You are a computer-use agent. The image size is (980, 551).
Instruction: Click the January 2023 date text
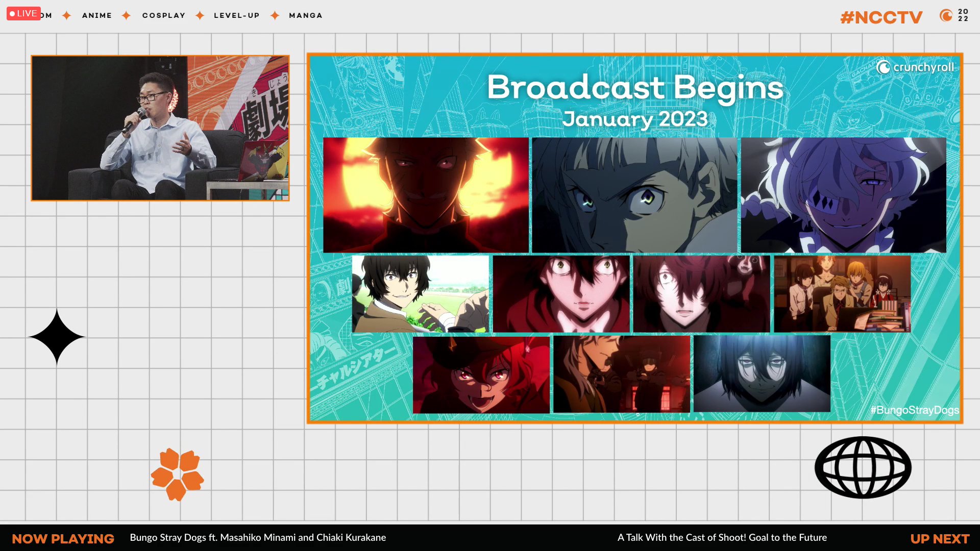click(x=635, y=119)
